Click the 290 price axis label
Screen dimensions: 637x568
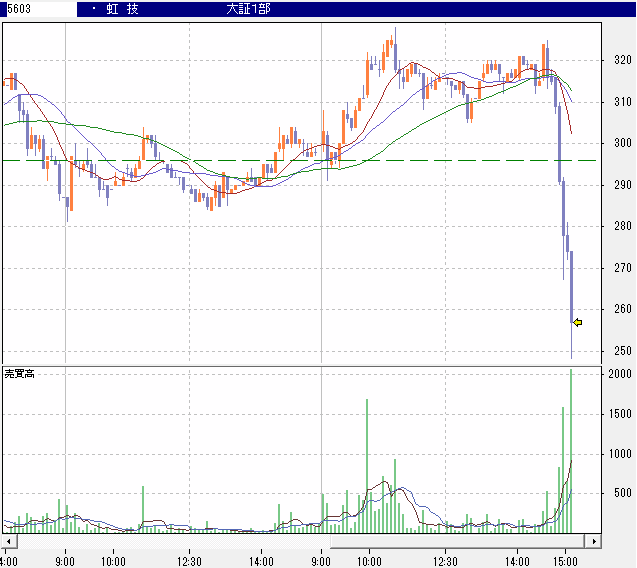(622, 184)
